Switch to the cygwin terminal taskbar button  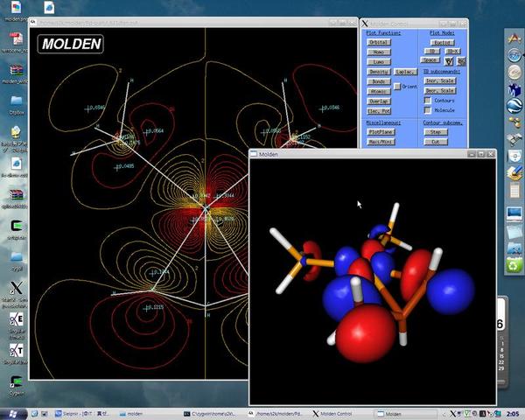coord(212,414)
